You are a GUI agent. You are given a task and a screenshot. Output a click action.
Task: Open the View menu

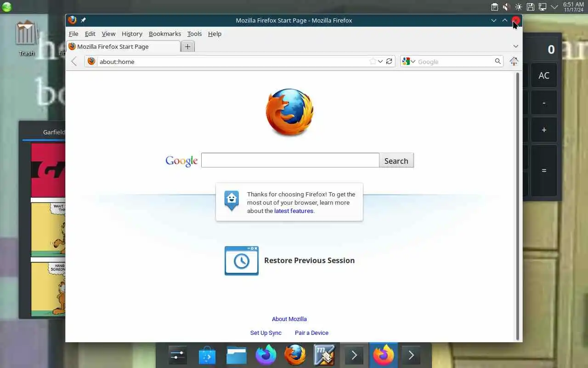(108, 34)
